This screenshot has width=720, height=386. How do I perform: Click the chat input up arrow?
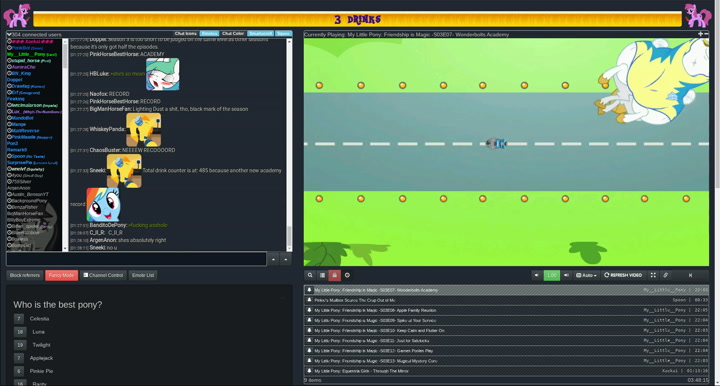[x=273, y=259]
